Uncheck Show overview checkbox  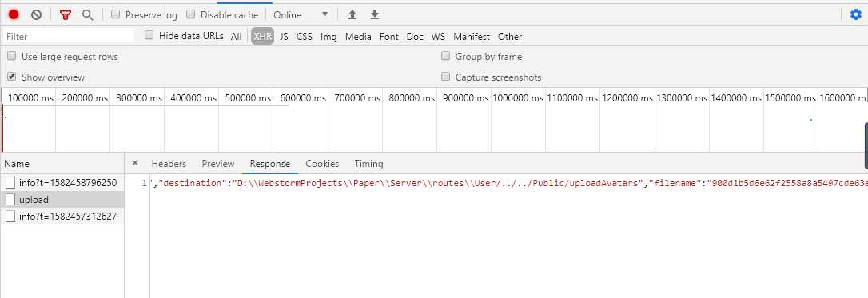(x=12, y=77)
